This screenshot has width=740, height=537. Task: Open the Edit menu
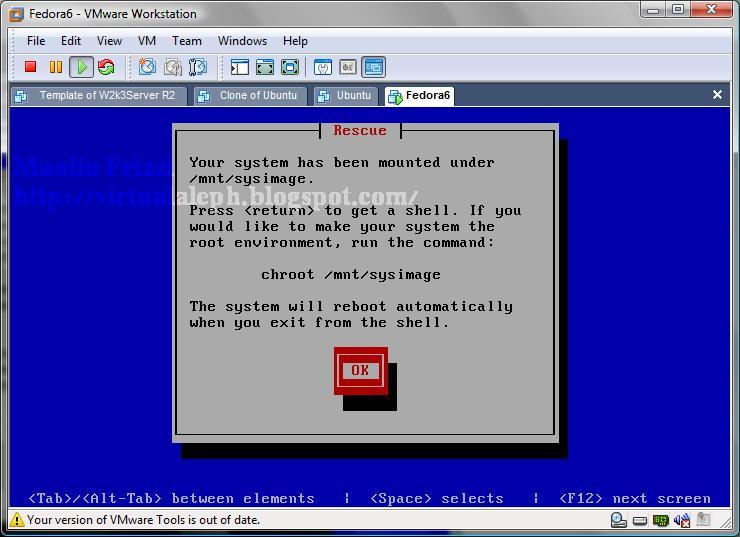pyautogui.click(x=71, y=41)
